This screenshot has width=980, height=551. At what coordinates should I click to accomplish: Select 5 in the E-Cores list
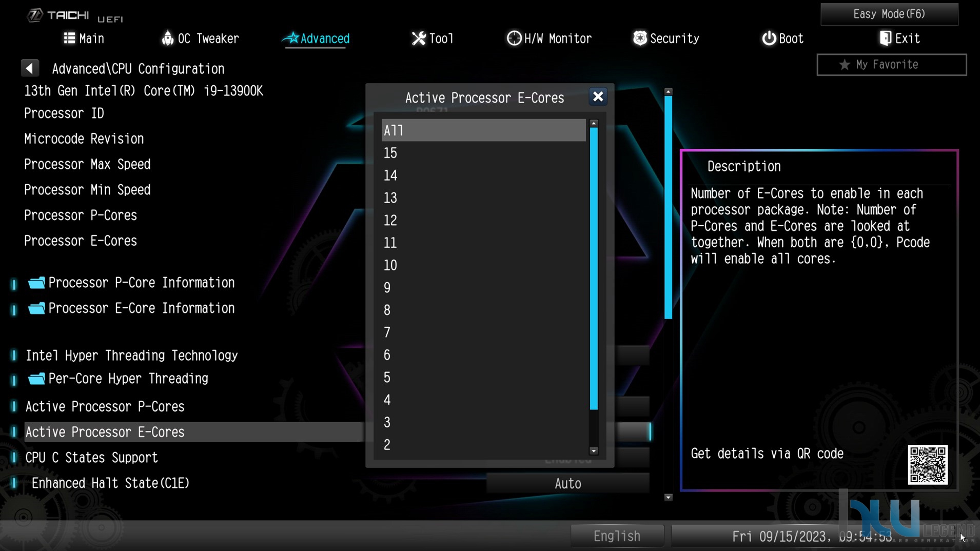[483, 378]
